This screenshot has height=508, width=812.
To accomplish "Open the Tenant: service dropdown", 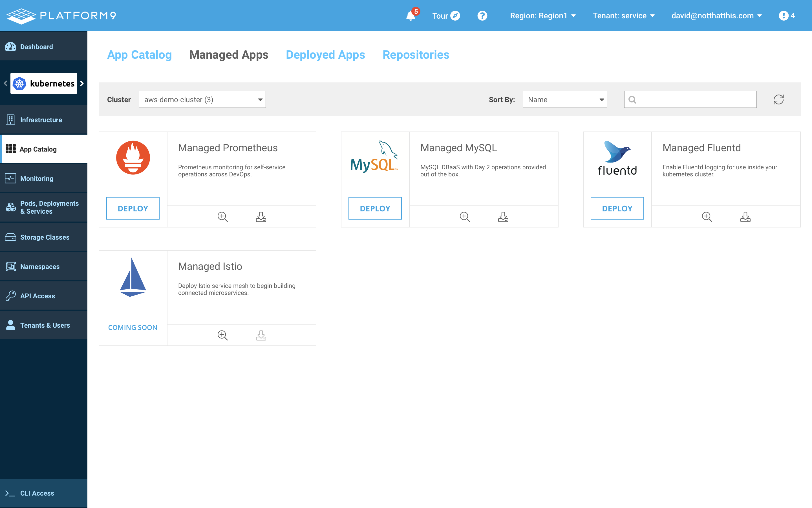I will click(x=623, y=16).
